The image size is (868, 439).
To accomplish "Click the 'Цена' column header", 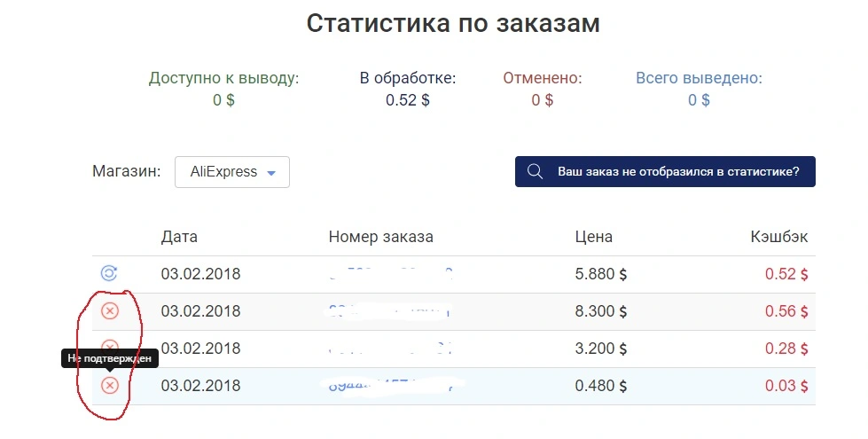I will [593, 237].
